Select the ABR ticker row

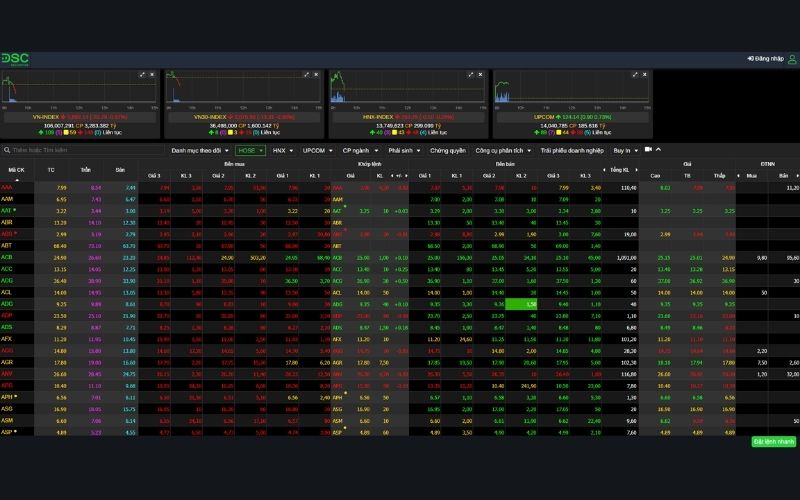(x=400, y=222)
